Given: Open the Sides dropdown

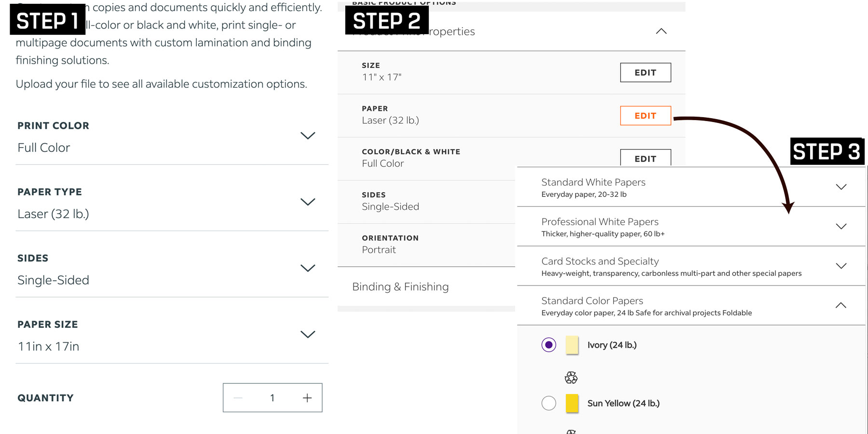Looking at the screenshot, I should pyautogui.click(x=308, y=268).
